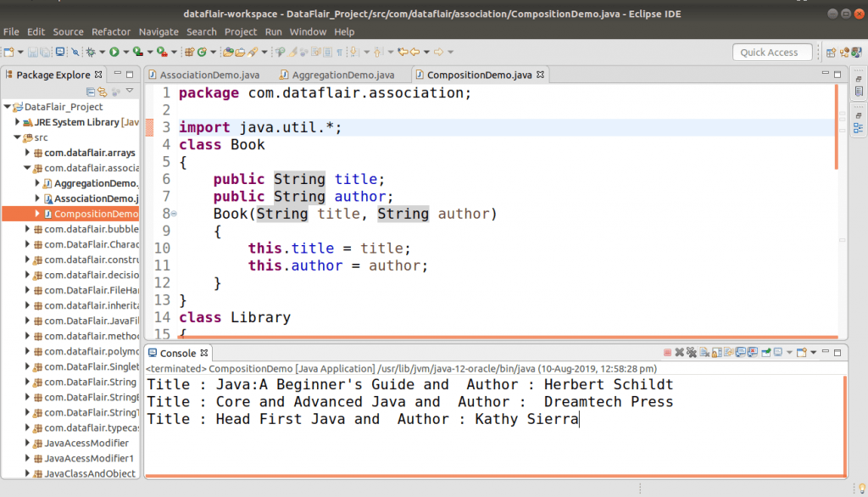Click the Next Annotation arrow icon
The height and width of the screenshot is (497, 868).
coord(353,52)
